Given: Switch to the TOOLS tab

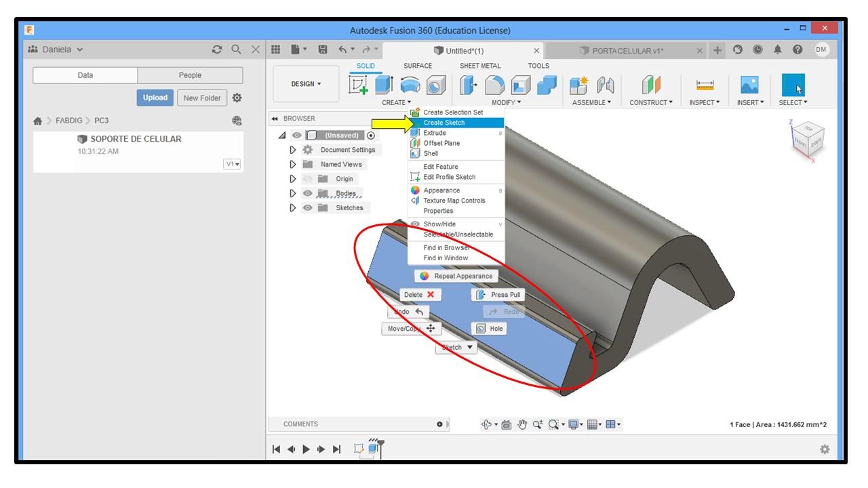Looking at the screenshot, I should 539,66.
